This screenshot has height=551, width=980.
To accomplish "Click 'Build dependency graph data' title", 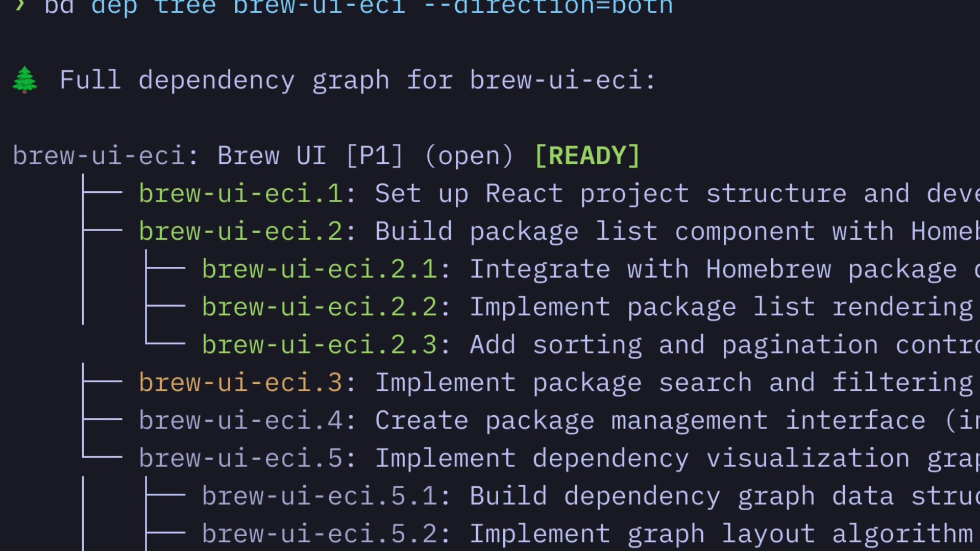I will coord(682,496).
